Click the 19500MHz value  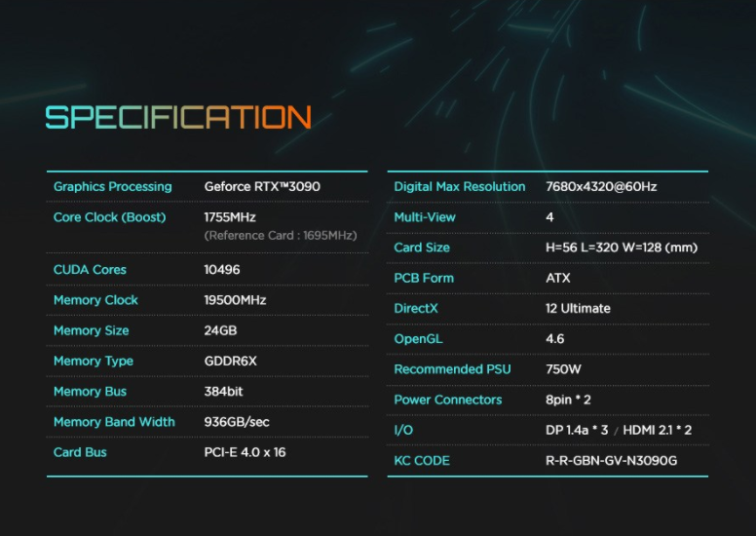point(235,300)
